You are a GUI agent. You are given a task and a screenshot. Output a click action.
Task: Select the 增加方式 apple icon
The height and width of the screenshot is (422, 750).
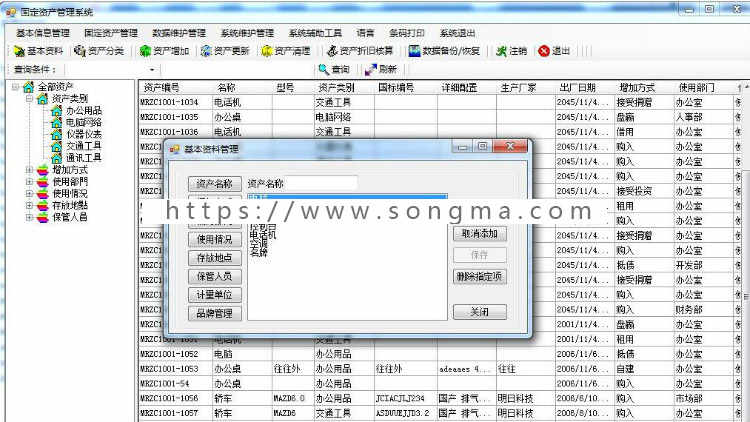[43, 170]
